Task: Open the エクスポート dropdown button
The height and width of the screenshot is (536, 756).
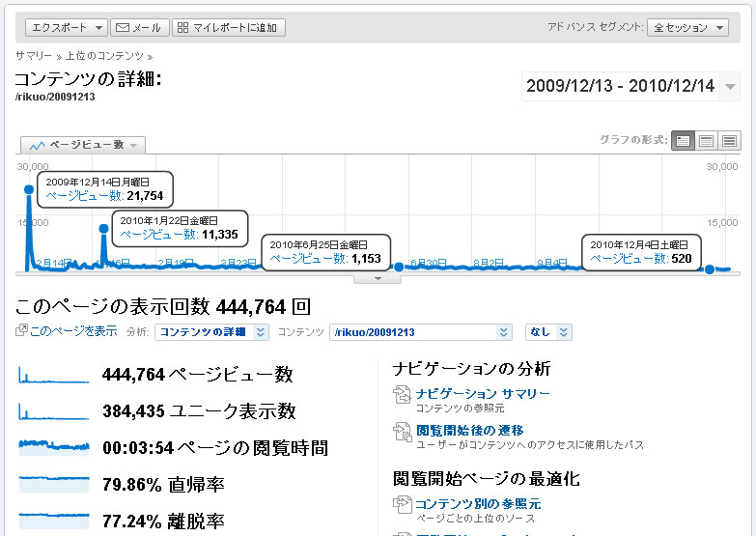Action: click(67, 27)
